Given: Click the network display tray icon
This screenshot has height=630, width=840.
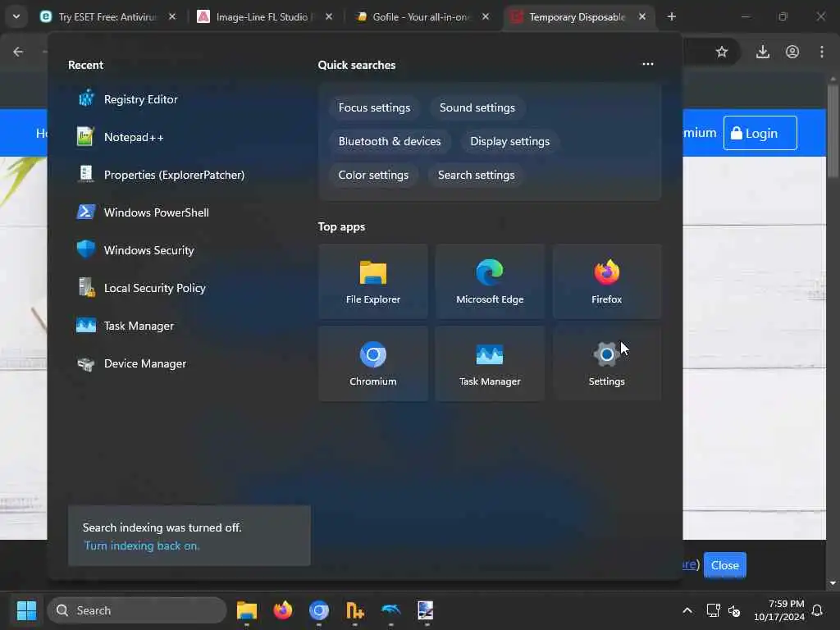Looking at the screenshot, I should [713, 610].
